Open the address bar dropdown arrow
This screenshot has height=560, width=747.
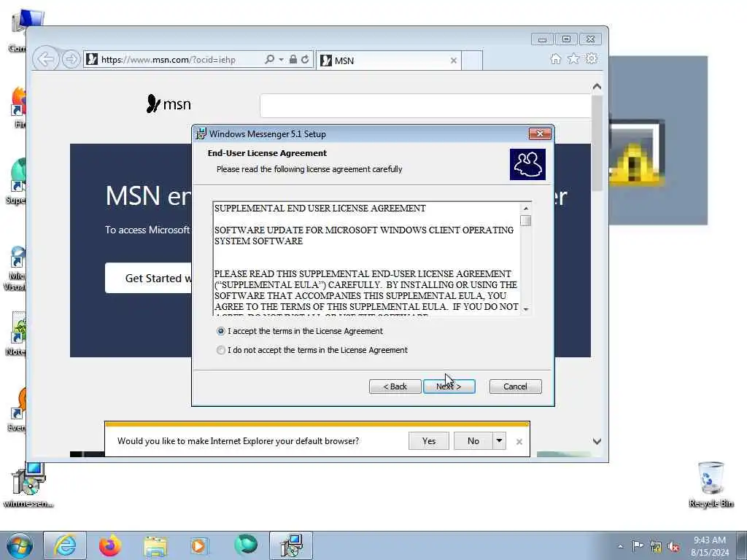point(281,60)
